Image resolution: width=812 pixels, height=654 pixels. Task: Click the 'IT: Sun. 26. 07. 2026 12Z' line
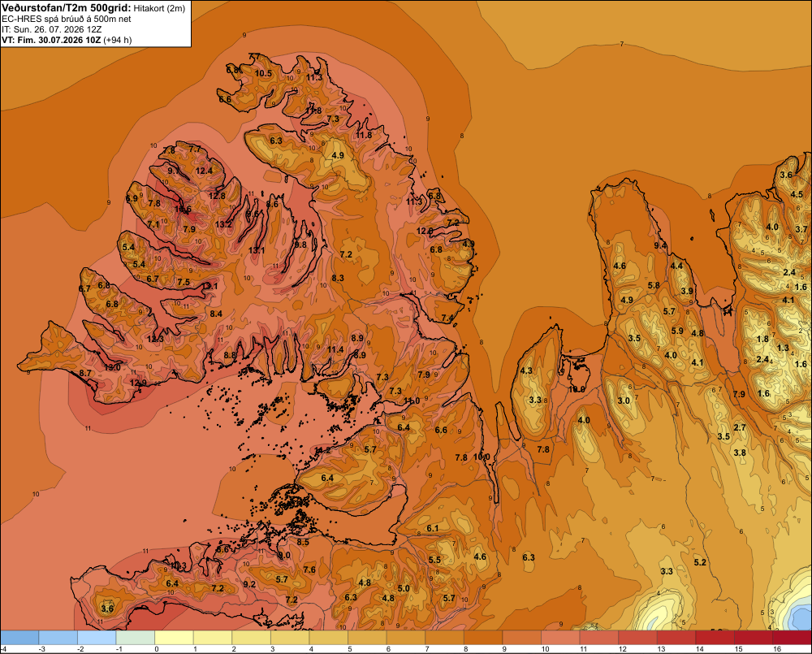[x=52, y=29]
